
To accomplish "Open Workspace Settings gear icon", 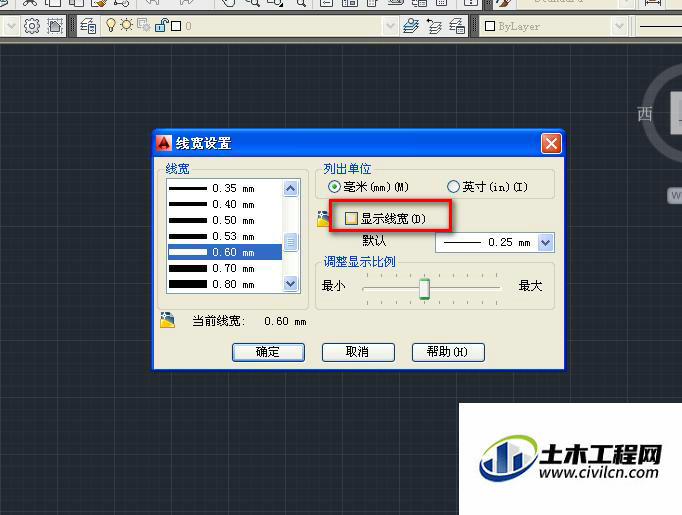I will click(32, 26).
